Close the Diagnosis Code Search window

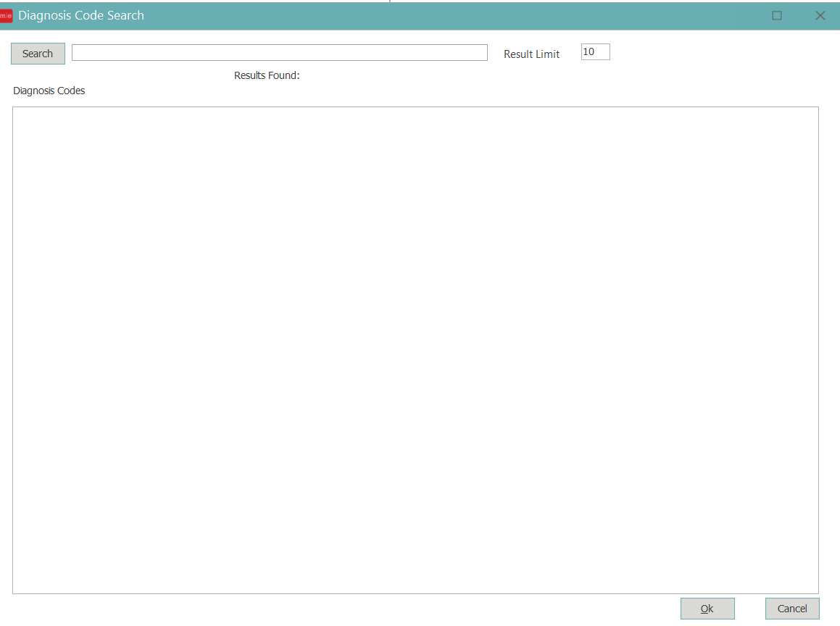coord(820,16)
